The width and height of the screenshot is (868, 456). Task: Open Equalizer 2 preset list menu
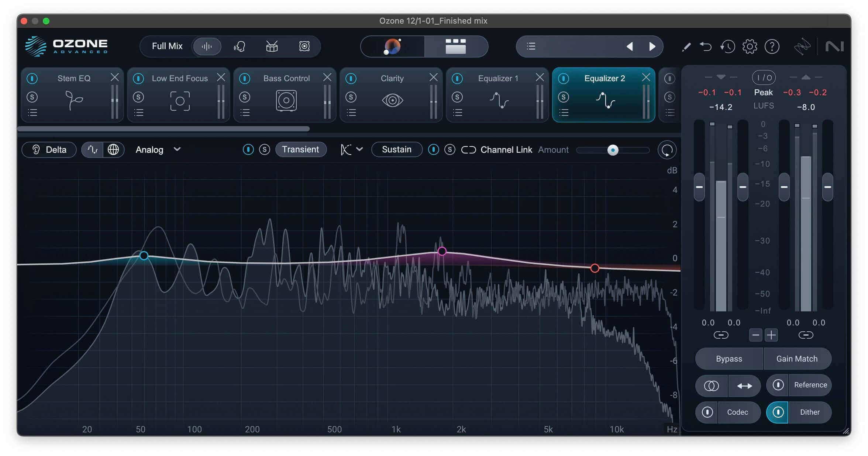564,113
